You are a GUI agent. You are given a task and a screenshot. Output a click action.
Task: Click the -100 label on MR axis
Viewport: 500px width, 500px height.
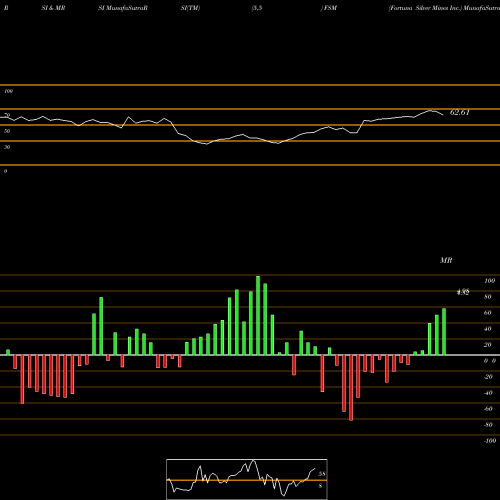pyautogui.click(x=489, y=441)
